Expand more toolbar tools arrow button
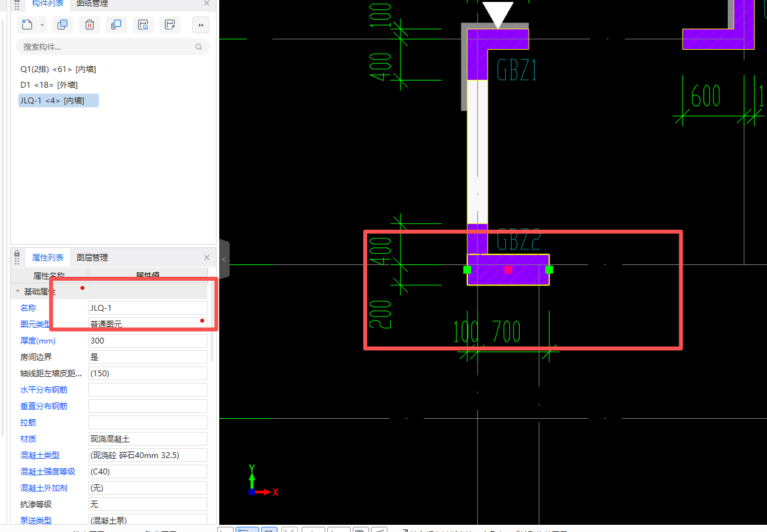This screenshot has height=532, width=767. tap(200, 25)
